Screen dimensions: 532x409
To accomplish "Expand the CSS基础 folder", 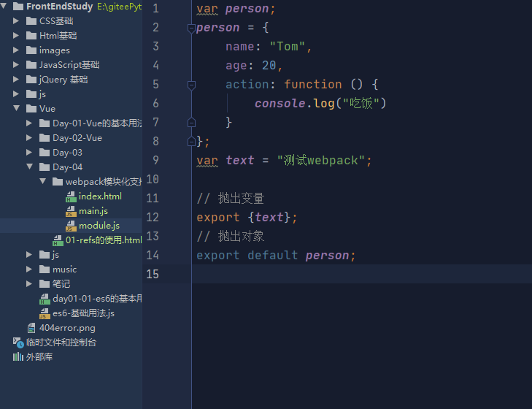I will 16,20.
